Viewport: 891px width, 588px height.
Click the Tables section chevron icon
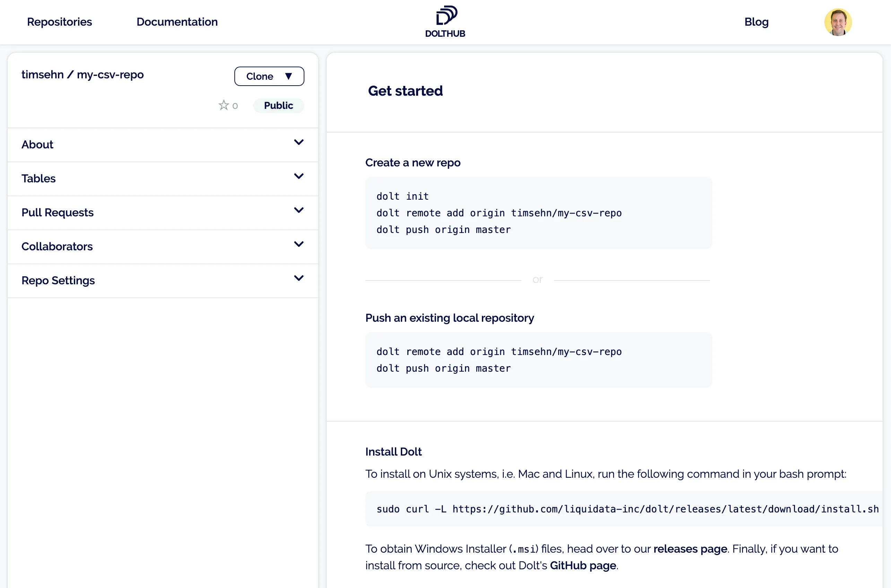[299, 176]
